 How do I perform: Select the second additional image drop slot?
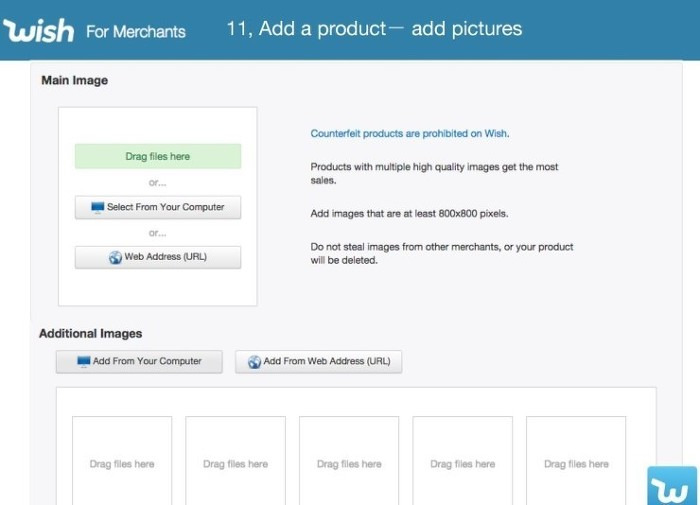click(x=236, y=461)
